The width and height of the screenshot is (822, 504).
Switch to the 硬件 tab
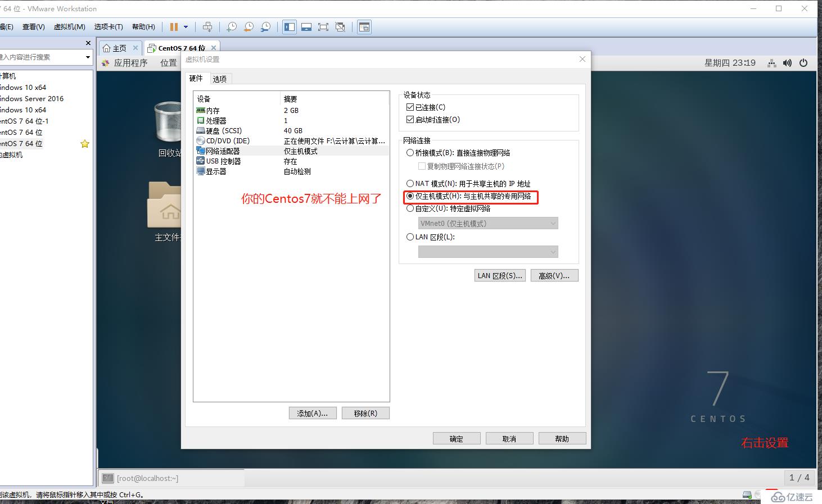196,78
